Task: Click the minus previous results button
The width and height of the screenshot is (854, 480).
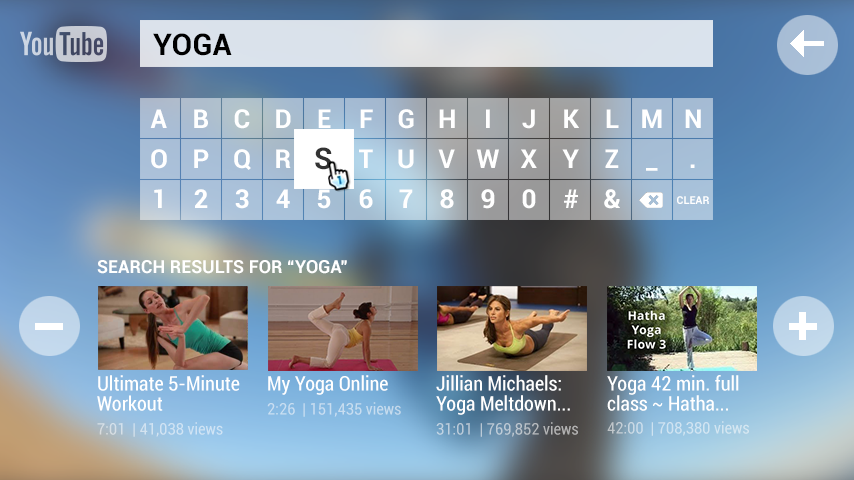Action: click(x=50, y=326)
